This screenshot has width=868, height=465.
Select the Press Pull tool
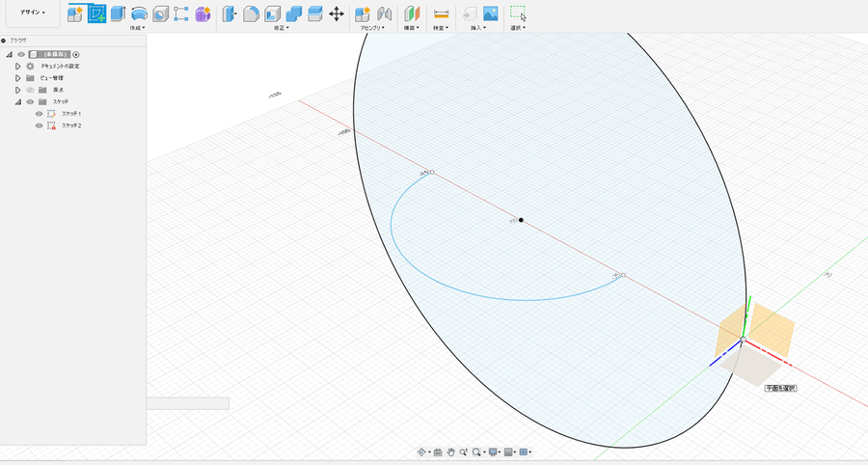tap(230, 14)
